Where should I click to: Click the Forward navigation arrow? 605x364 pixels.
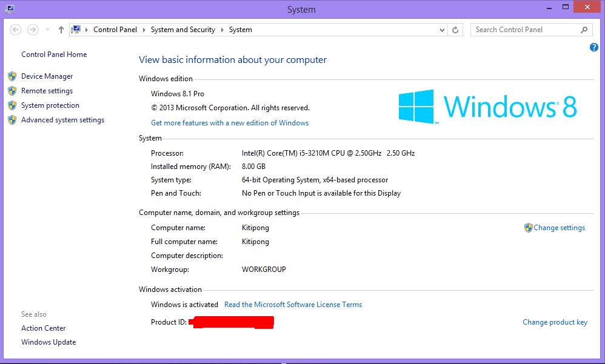tap(33, 30)
